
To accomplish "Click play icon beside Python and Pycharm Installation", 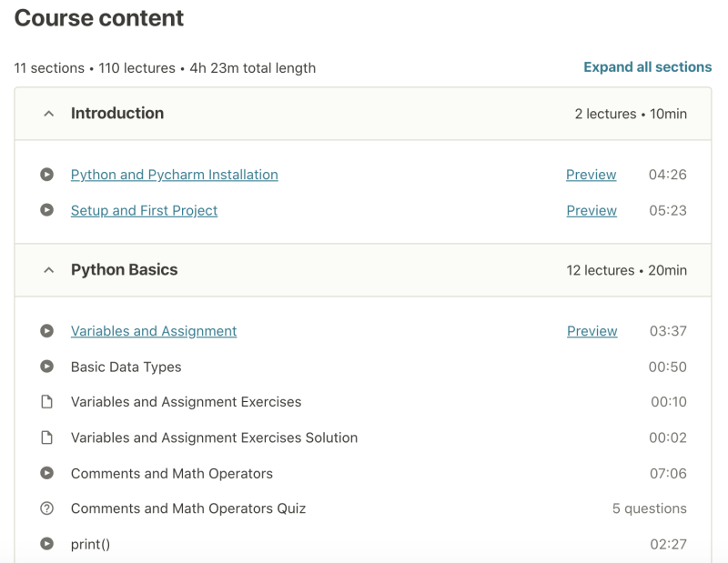I will [x=47, y=175].
